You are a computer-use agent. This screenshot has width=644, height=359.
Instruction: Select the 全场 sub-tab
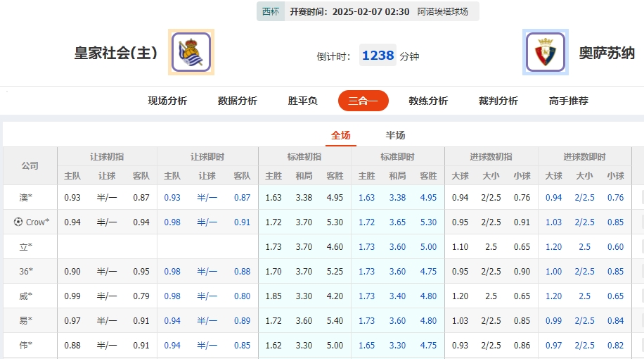[x=341, y=135]
